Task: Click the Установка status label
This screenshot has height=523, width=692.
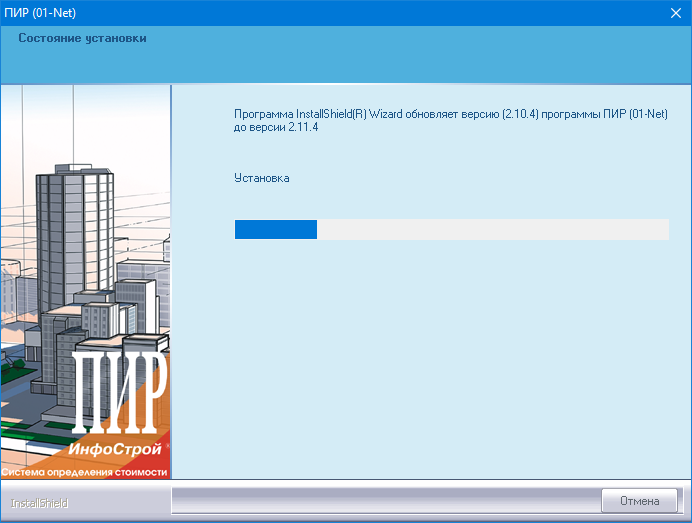Action: tap(262, 178)
